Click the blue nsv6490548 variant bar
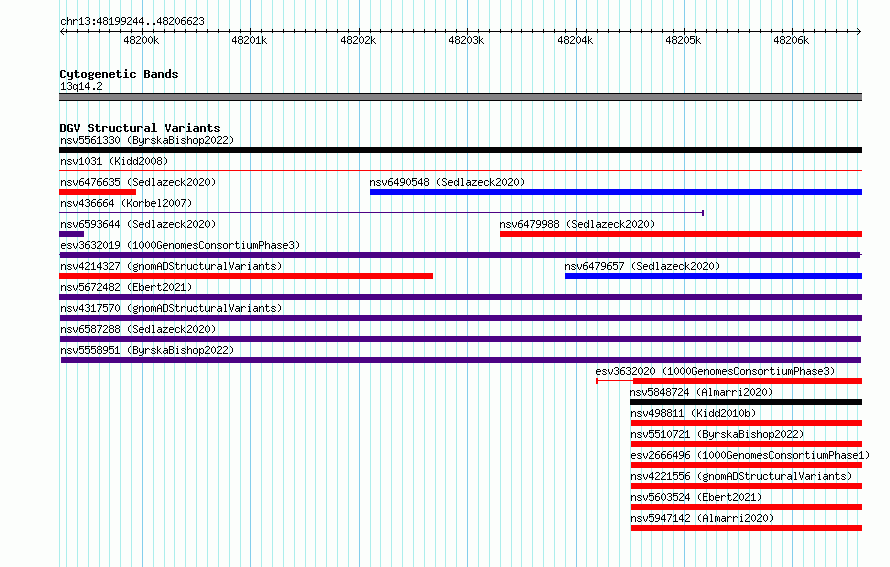Screen dimensions: 890x567 pyautogui.click(x=616, y=192)
